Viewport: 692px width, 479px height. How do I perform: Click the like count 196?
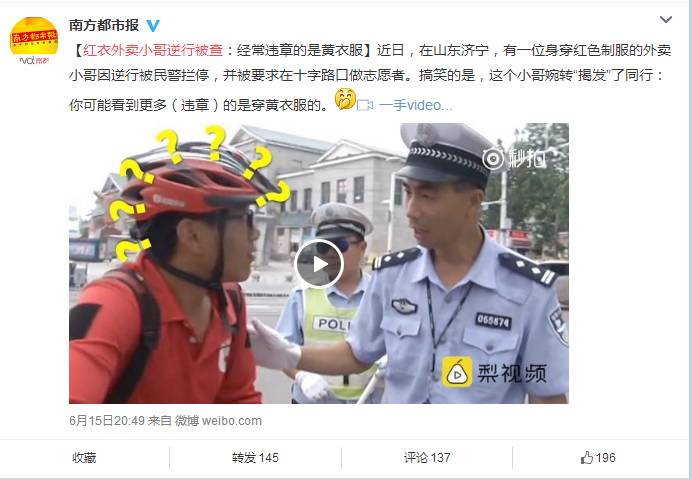[x=606, y=458]
